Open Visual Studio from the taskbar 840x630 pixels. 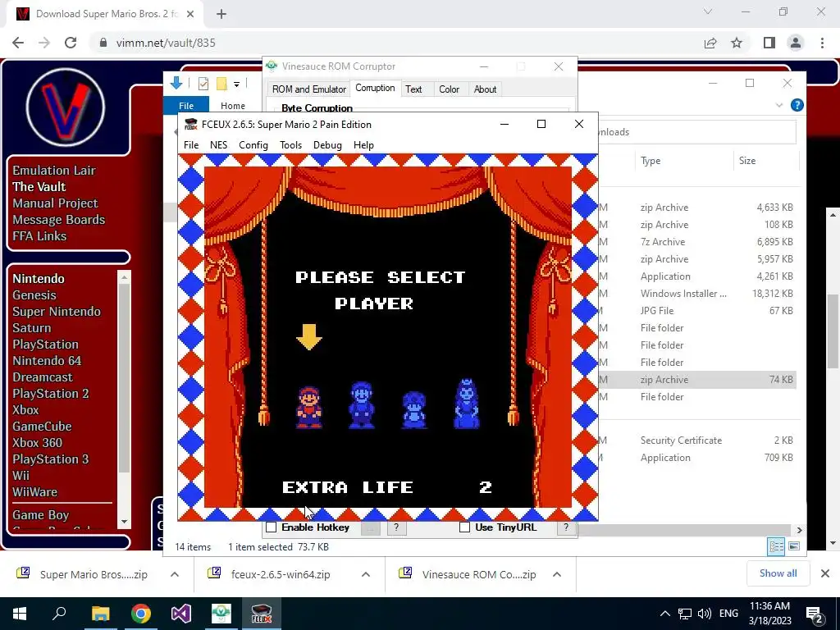coord(181,614)
